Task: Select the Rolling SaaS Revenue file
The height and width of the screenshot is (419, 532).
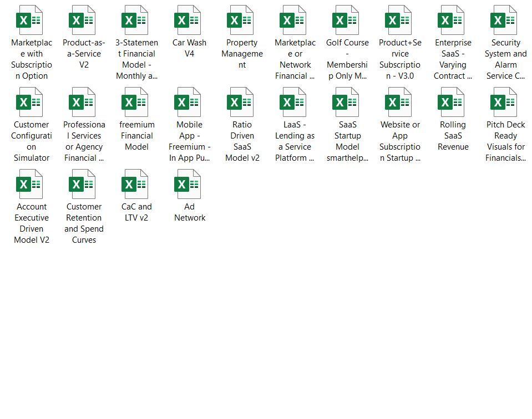Action: coord(453,103)
